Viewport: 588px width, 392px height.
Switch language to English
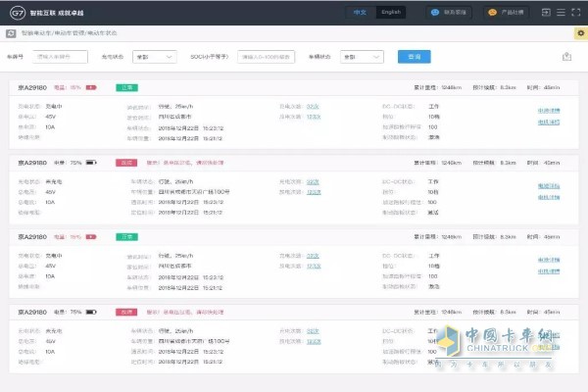click(389, 13)
